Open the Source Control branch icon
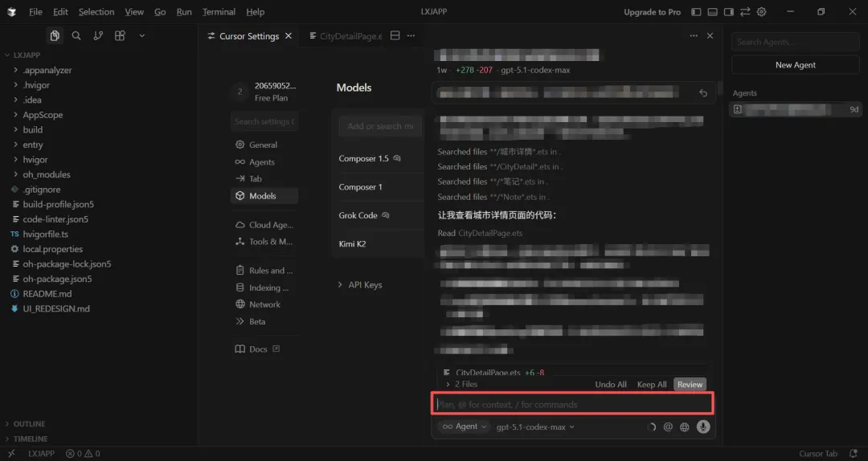The image size is (868, 461). [x=98, y=35]
